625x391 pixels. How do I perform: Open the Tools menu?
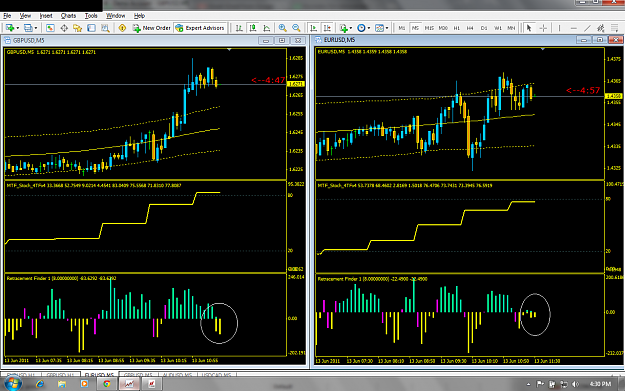pos(91,16)
